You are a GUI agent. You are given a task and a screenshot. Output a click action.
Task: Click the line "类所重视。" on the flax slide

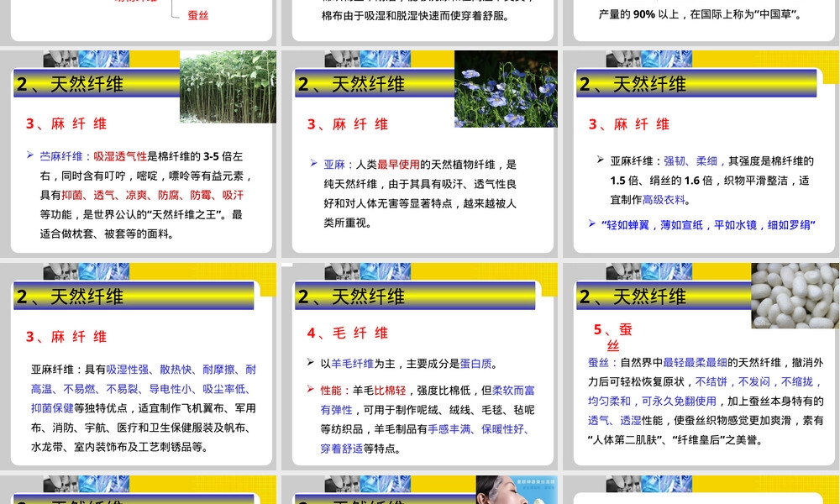[348, 223]
